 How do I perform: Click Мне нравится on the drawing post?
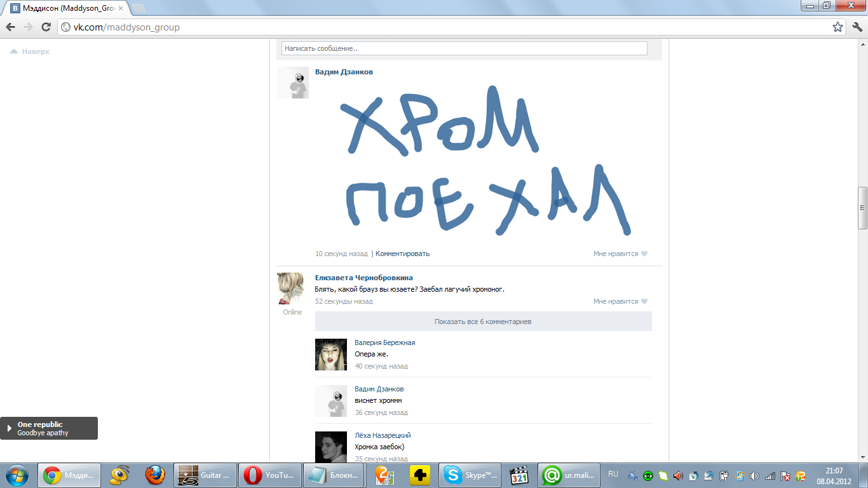(616, 254)
